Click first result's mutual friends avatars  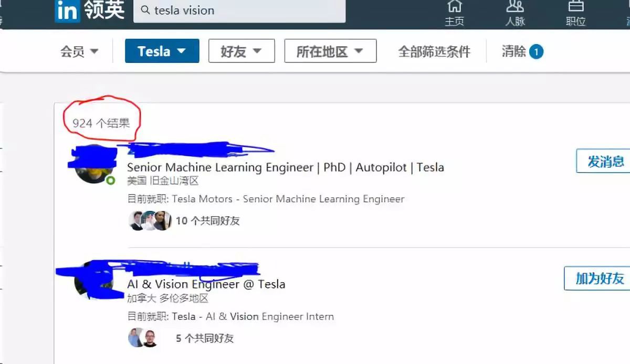pyautogui.click(x=150, y=221)
